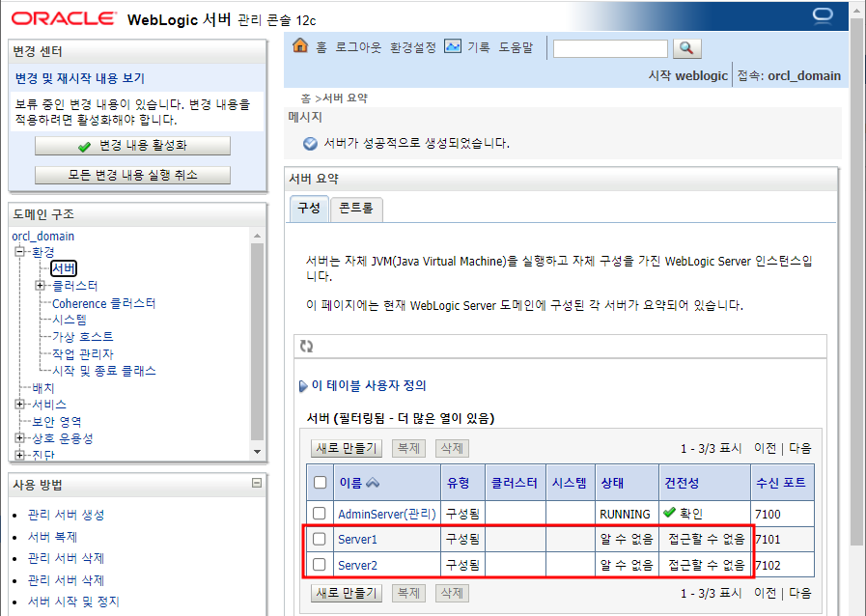Click the 변경 및 재시작 내용 보기 link
The image size is (866, 616).
(x=80, y=78)
